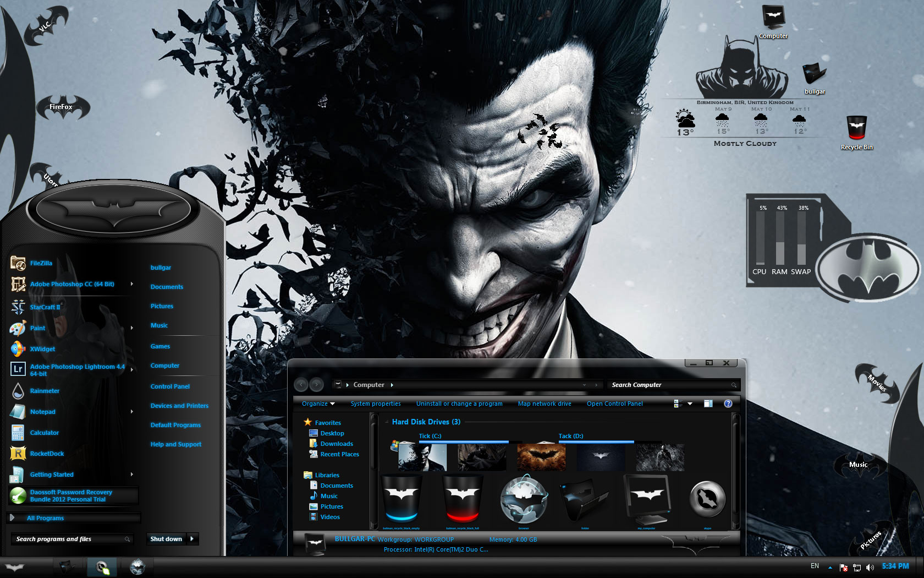Expand the Organize dropdown in Explorer
Viewport: 924px width, 578px height.
pos(318,403)
